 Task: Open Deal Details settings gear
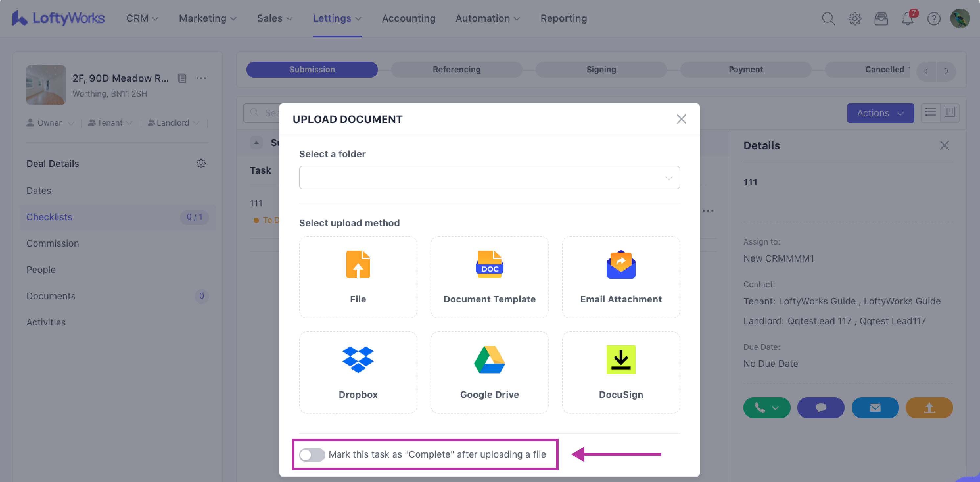coord(201,164)
